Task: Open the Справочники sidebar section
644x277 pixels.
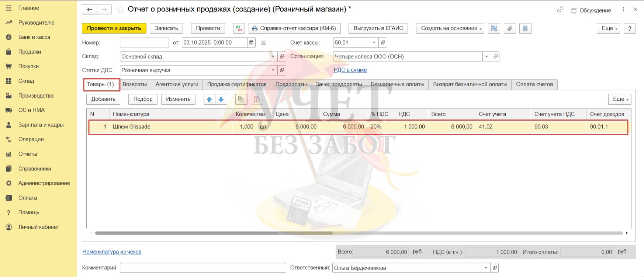Action: point(35,169)
